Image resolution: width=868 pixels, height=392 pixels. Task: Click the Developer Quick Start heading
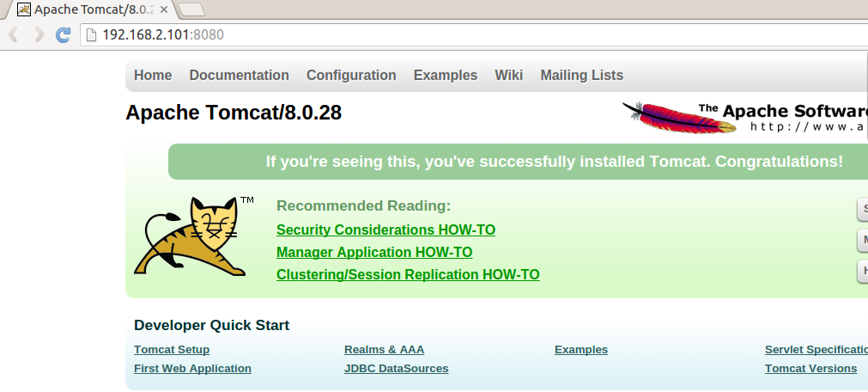point(211,326)
